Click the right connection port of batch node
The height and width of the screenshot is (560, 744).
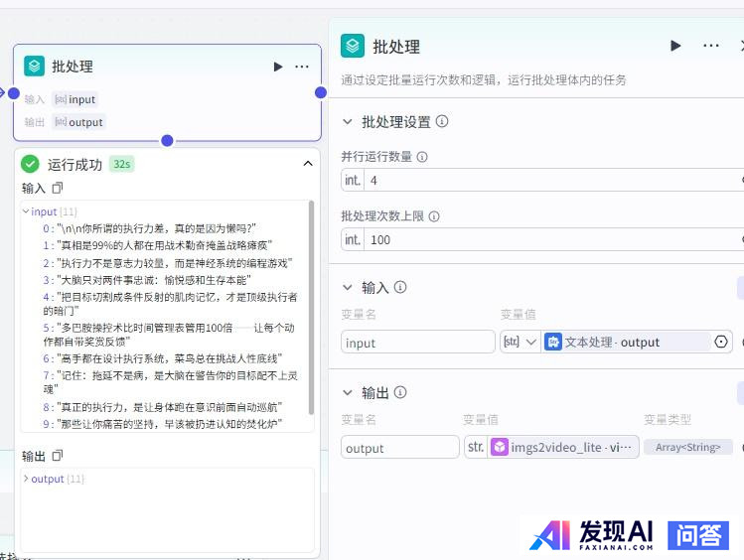point(321,92)
